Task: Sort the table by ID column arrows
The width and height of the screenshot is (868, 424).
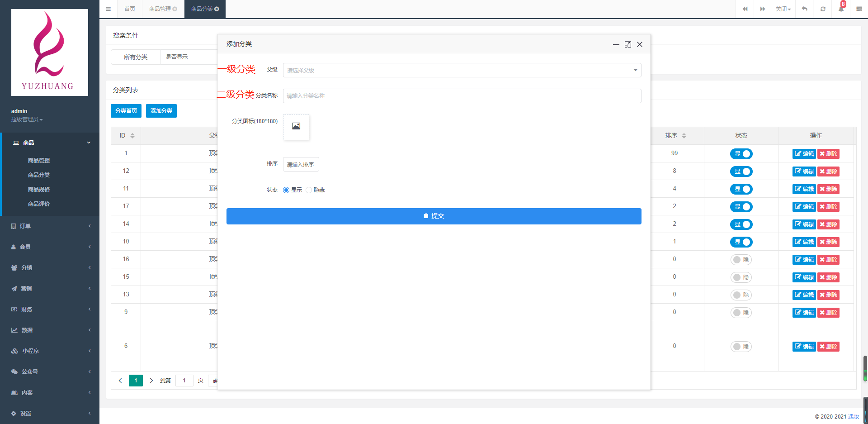Action: point(132,136)
